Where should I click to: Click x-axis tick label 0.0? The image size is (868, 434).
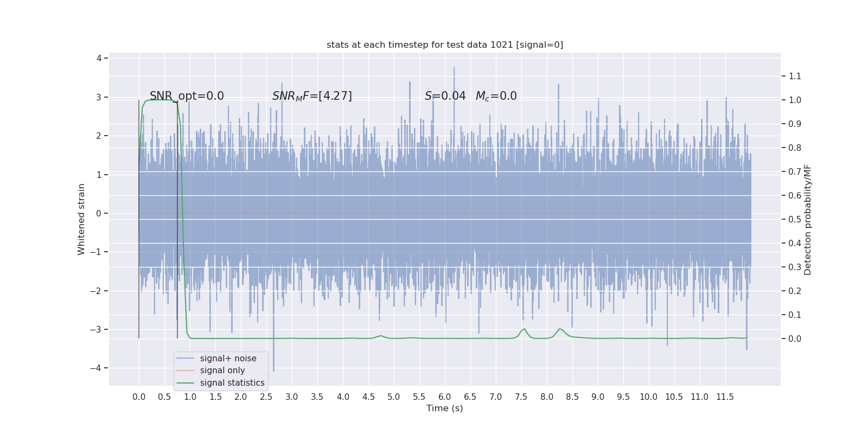(x=139, y=397)
